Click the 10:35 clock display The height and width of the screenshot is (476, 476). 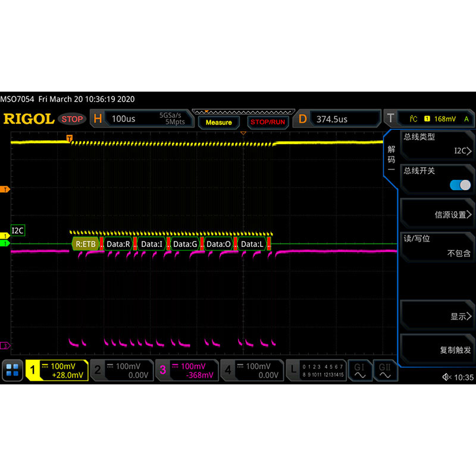point(464,377)
